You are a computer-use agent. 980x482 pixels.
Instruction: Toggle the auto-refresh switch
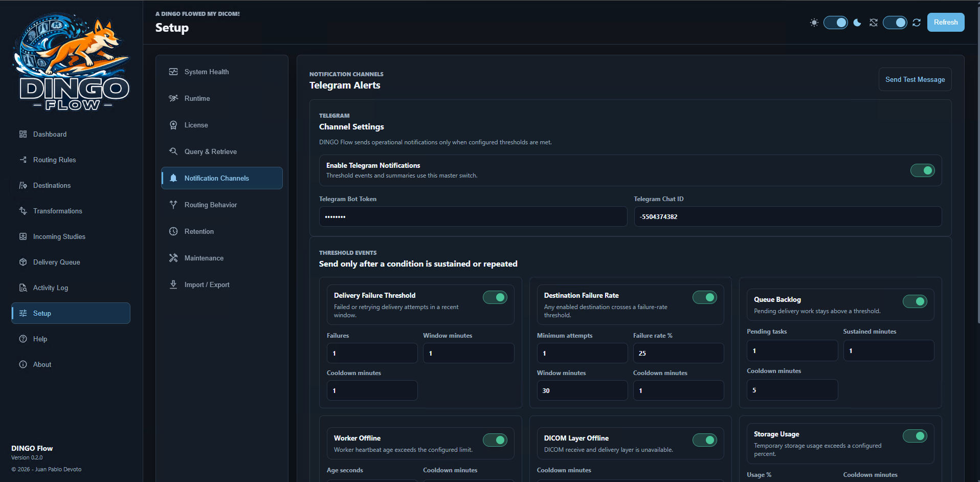tap(895, 23)
